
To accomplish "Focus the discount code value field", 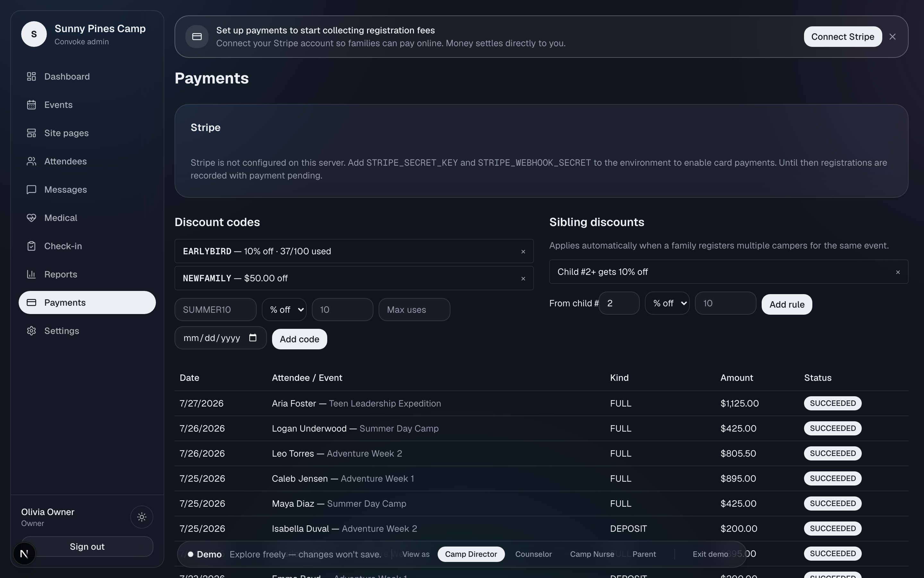I will [x=343, y=310].
